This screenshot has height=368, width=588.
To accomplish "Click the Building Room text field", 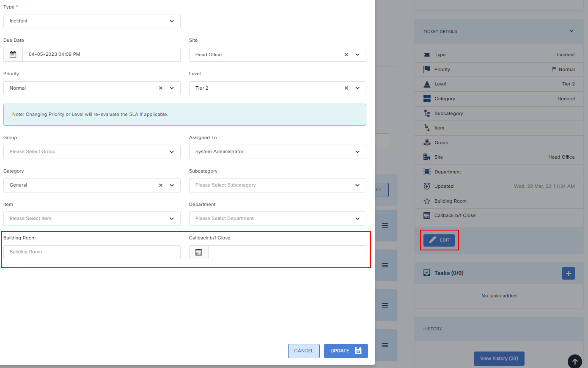I will (92, 252).
